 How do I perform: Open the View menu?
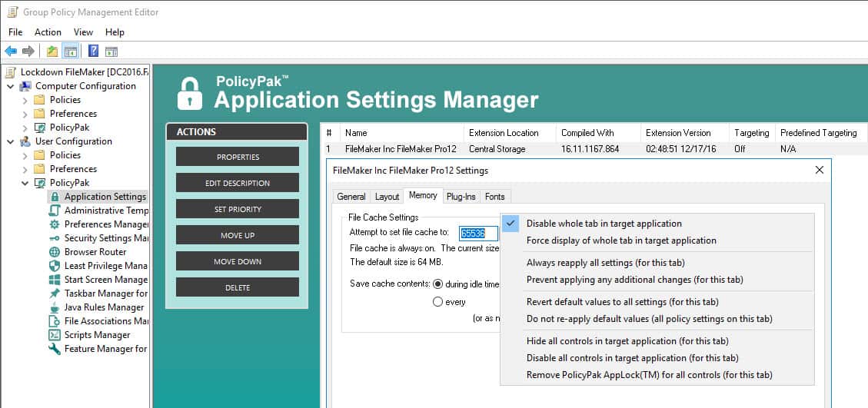click(x=84, y=32)
